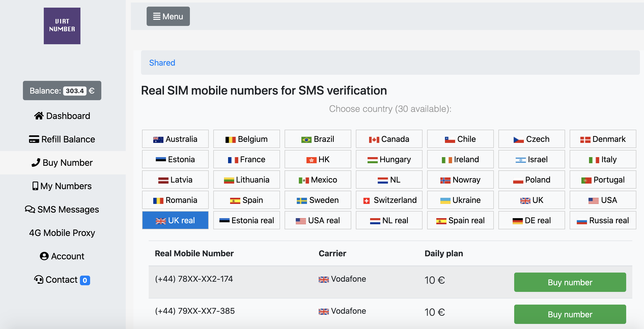This screenshot has width=644, height=329.
Task: Click the Dashboard home icon
Action: tap(39, 116)
